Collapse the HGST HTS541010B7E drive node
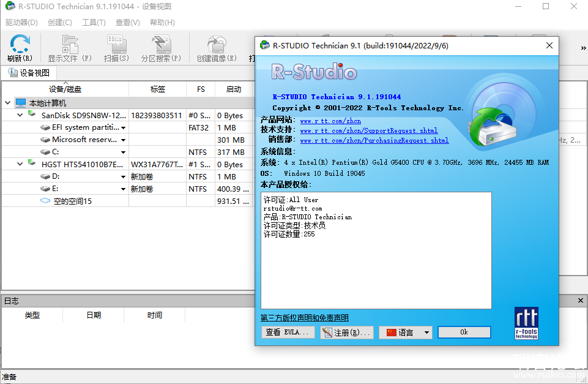The width and height of the screenshot is (588, 384). coord(20,164)
